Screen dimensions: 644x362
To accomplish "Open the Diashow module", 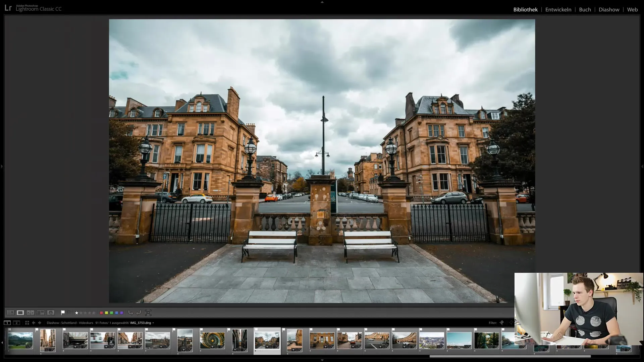I will click(609, 9).
